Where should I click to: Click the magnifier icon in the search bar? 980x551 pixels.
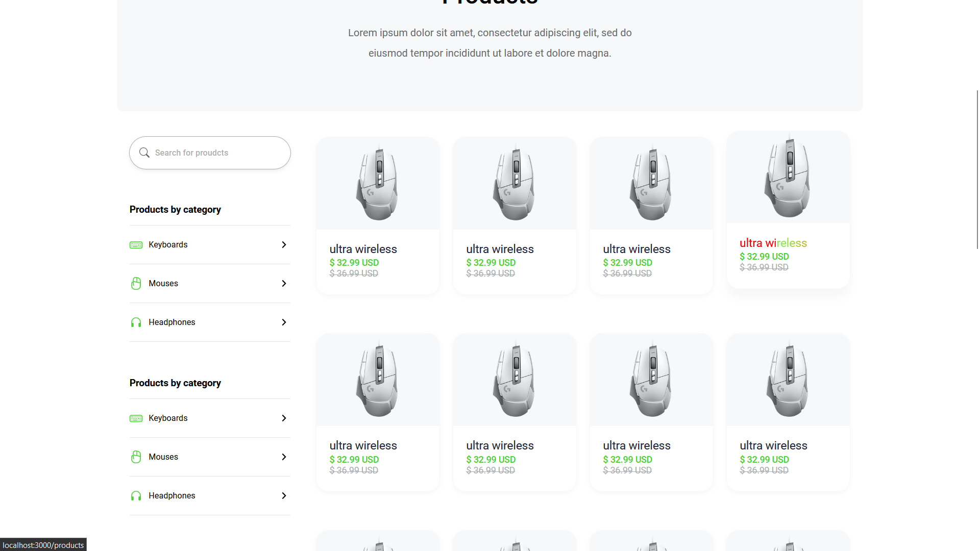coord(144,153)
